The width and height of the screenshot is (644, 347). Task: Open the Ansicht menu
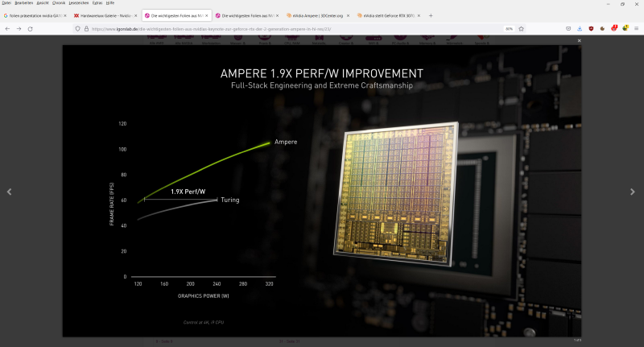43,3
